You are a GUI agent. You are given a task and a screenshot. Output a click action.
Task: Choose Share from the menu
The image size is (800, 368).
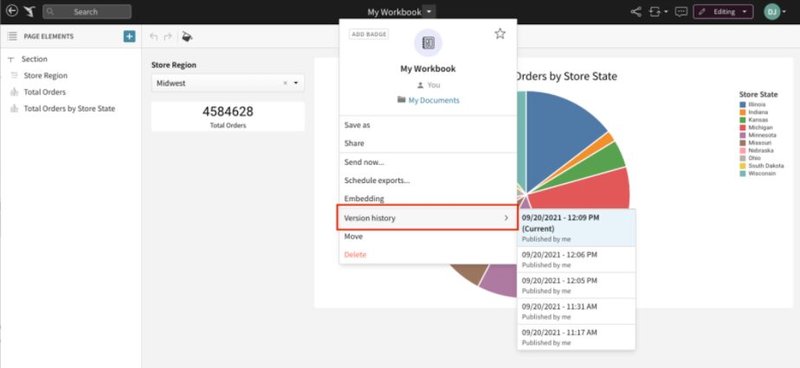click(x=428, y=143)
